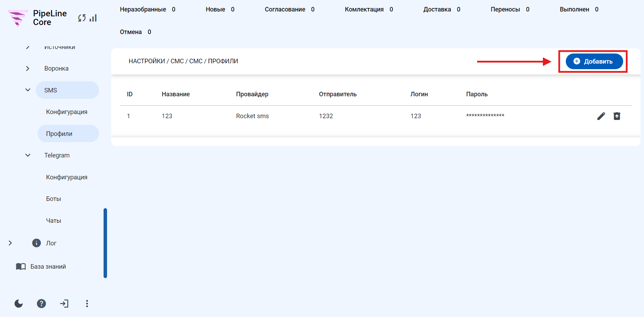Image resolution: width=644 pixels, height=317 pixels.
Task: Edit the Rocket sms profile with the pencil icon
Action: click(x=601, y=116)
